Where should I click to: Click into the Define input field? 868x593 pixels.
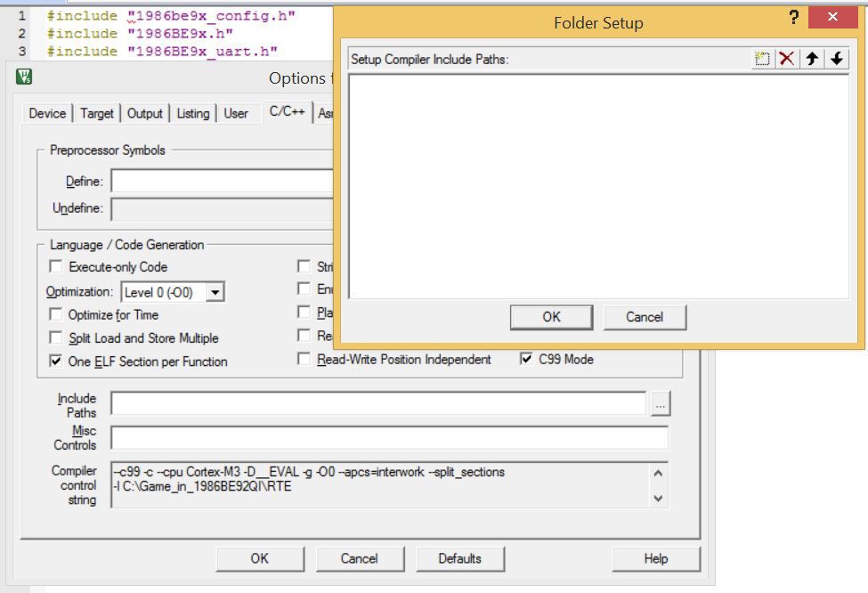[x=222, y=181]
